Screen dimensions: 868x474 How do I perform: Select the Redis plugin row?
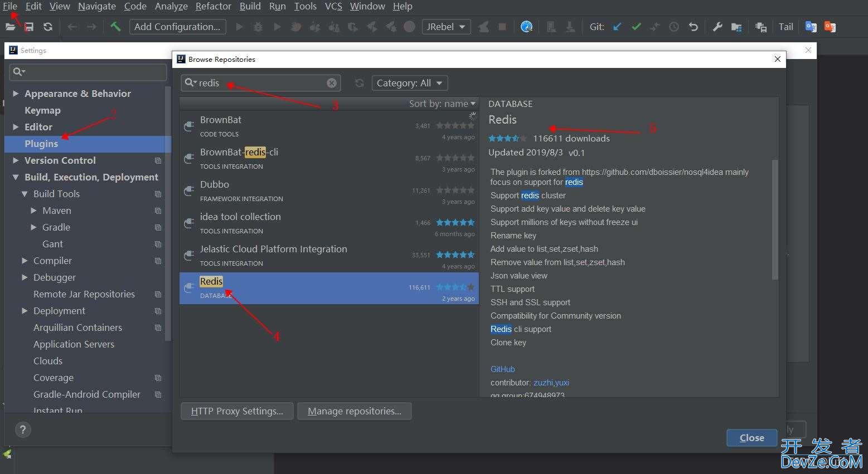(x=329, y=288)
